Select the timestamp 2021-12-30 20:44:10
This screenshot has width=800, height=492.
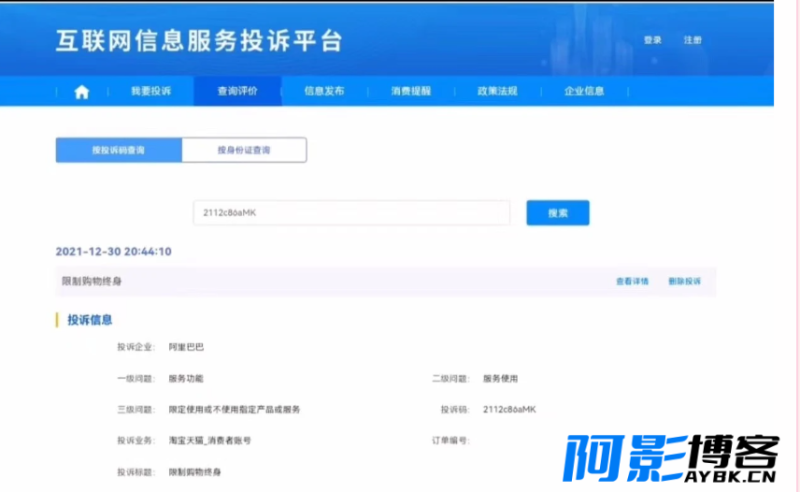[x=113, y=251]
